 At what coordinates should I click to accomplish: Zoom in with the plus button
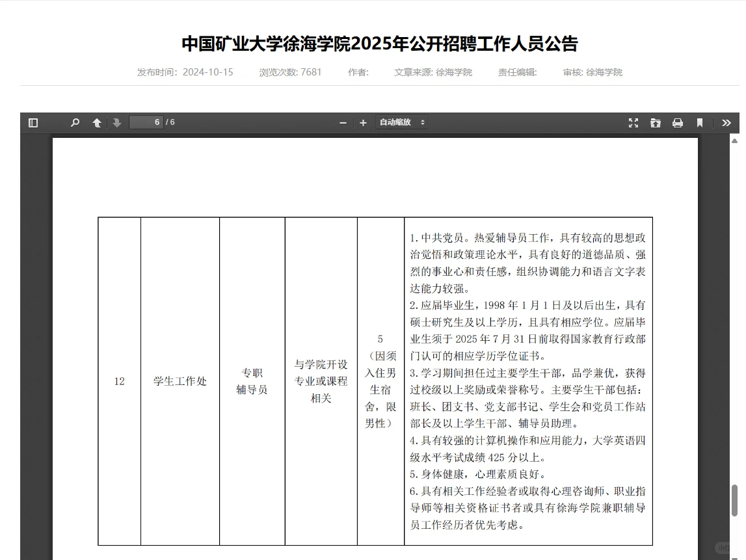coord(363,123)
